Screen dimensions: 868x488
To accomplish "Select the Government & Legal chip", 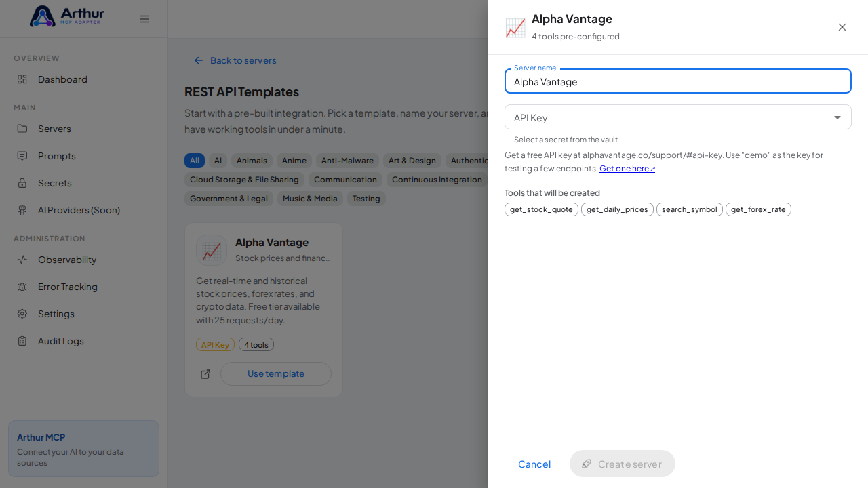I will tap(229, 199).
